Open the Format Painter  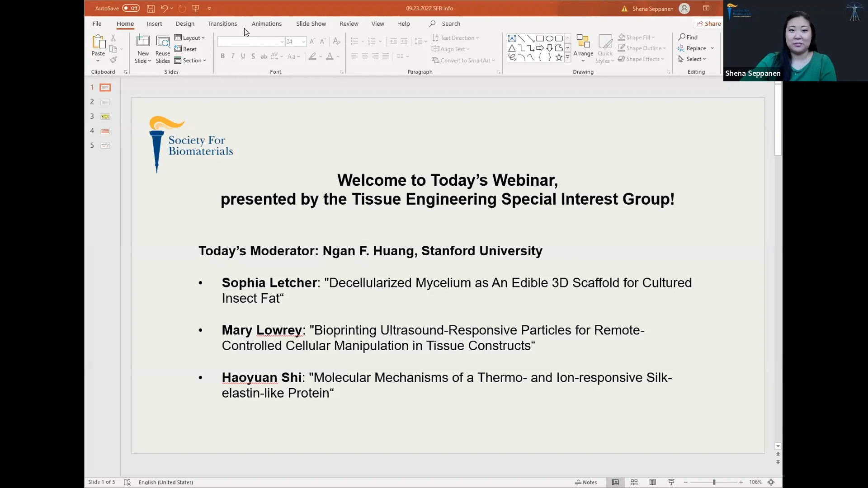(x=114, y=59)
